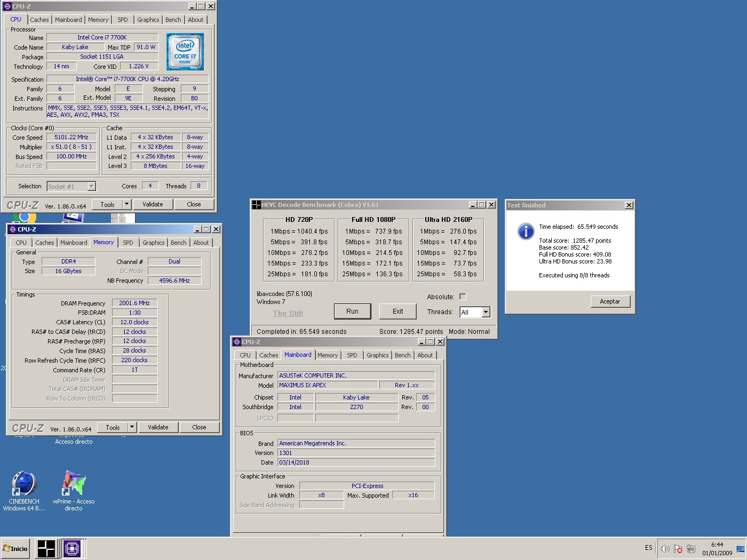Follow The Stilt link

pyautogui.click(x=288, y=313)
